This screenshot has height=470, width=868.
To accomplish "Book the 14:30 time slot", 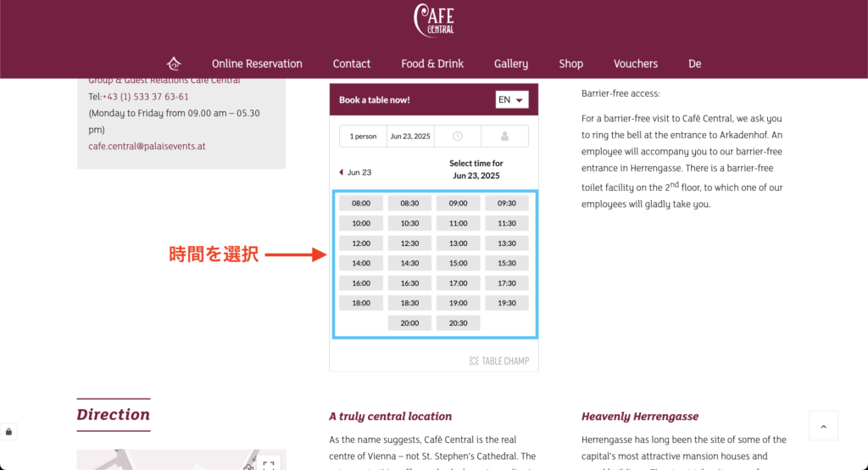I will pyautogui.click(x=409, y=263).
